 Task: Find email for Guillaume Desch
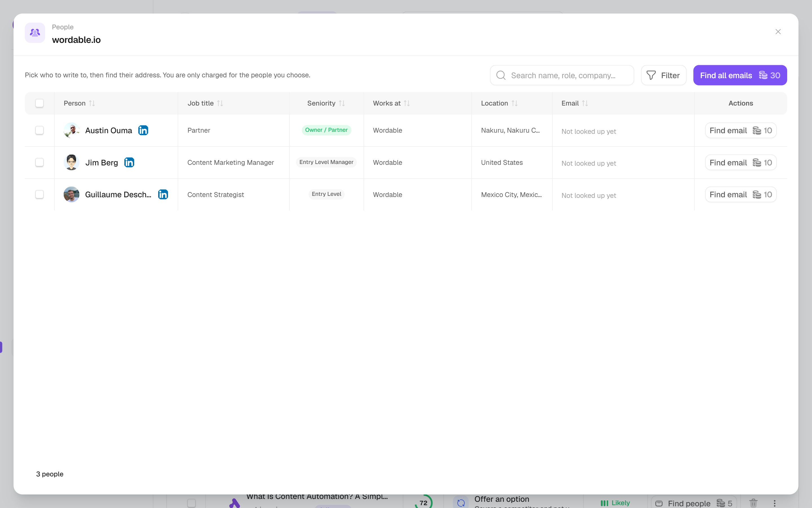(741, 194)
